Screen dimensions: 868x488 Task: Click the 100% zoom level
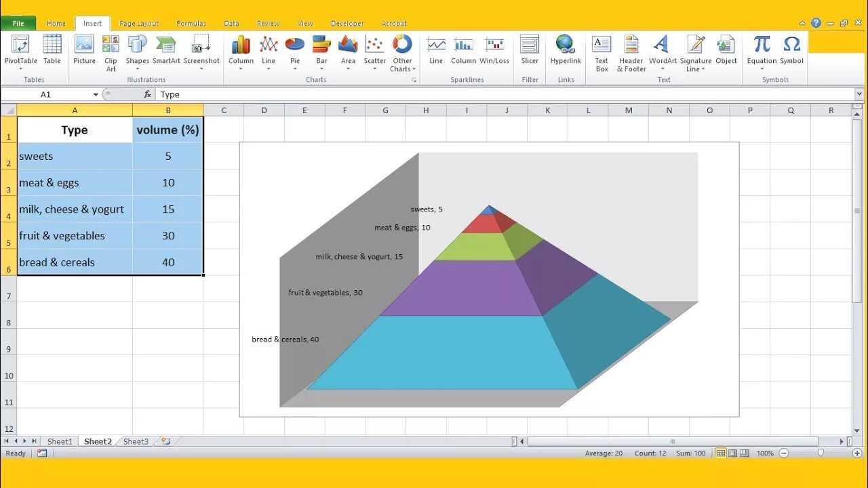coord(765,453)
